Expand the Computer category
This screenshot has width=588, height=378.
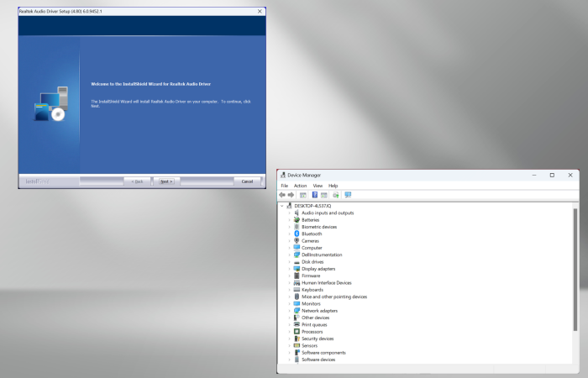click(289, 248)
